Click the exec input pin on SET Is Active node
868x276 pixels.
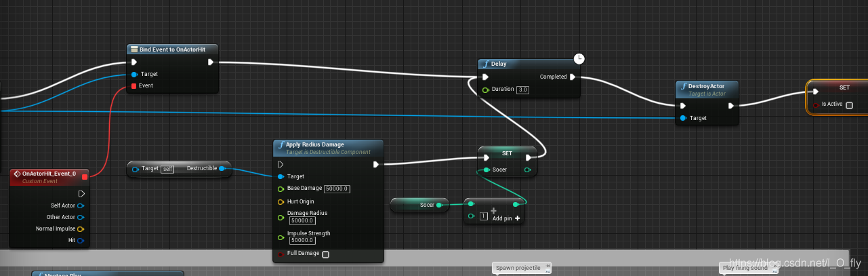pyautogui.click(x=815, y=91)
